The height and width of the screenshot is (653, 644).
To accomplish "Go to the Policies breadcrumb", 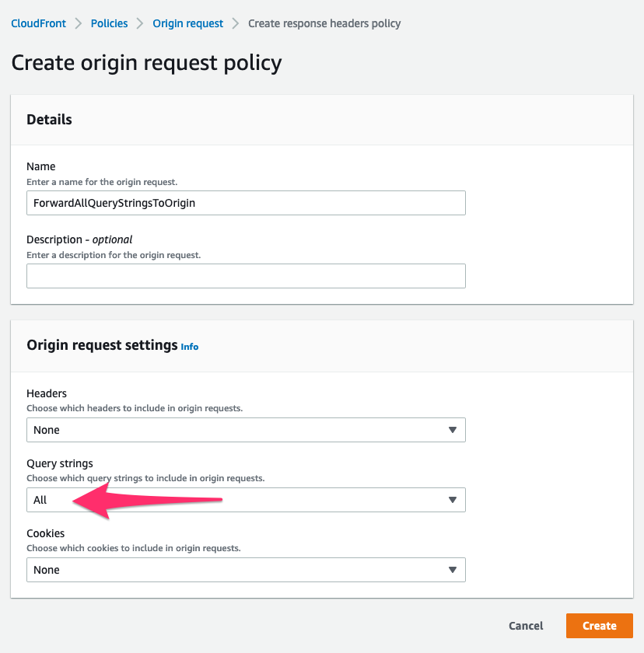I will [x=109, y=23].
